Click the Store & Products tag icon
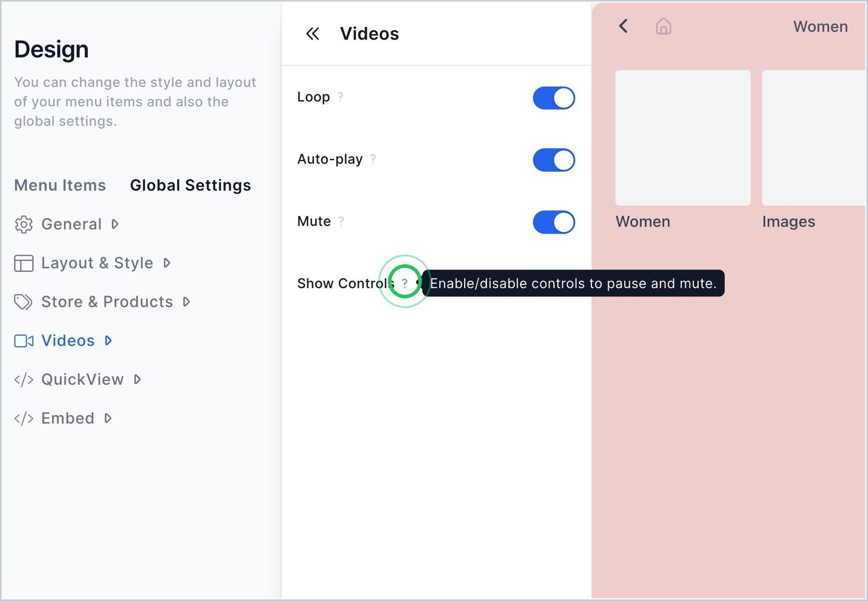The image size is (868, 601). 23,302
